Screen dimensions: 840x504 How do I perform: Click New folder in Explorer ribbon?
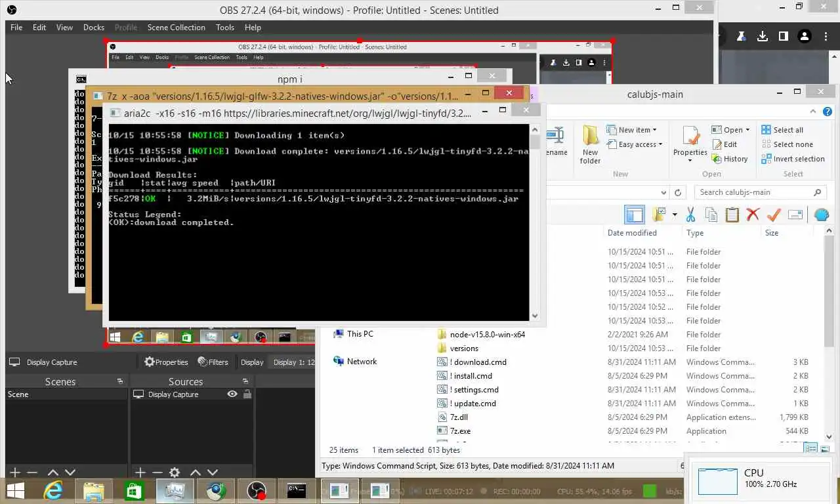pyautogui.click(x=590, y=145)
